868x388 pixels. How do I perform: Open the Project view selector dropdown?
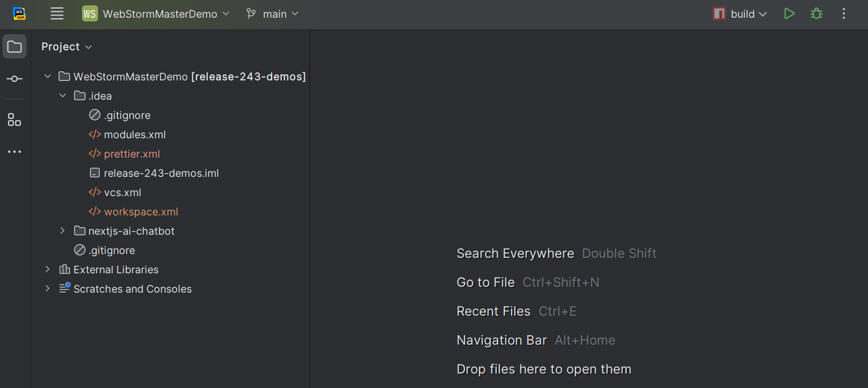tap(66, 47)
